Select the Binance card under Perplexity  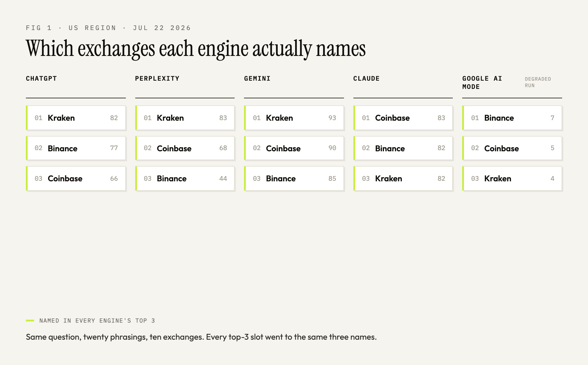pyautogui.click(x=185, y=178)
